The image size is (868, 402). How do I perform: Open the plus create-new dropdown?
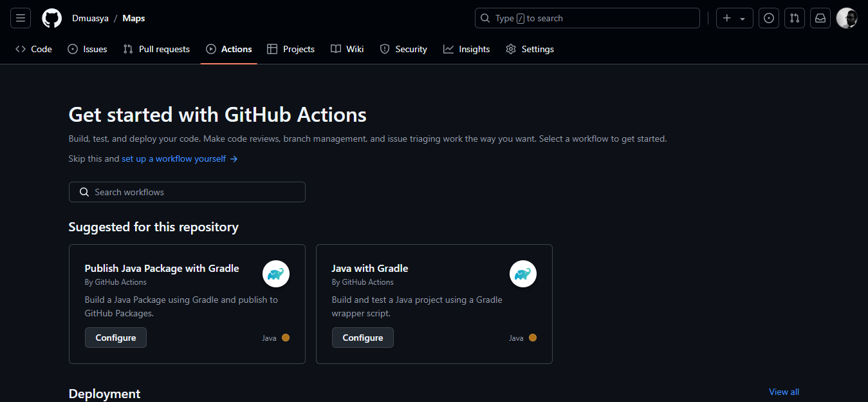pos(734,17)
